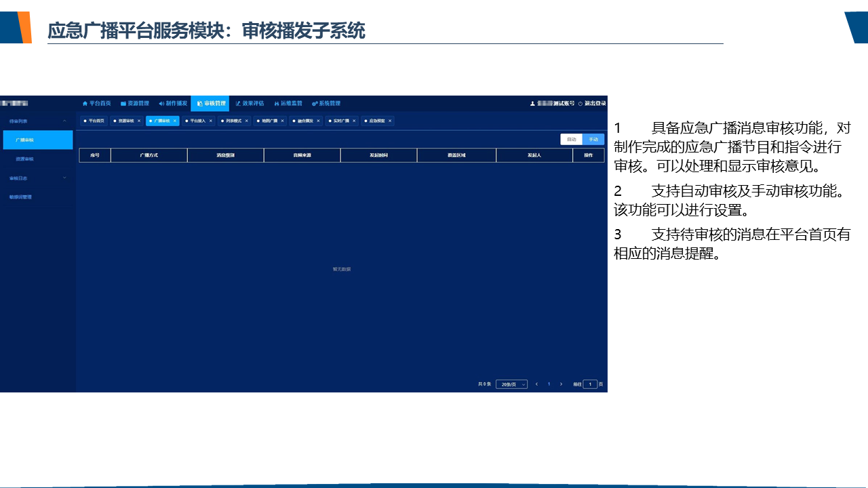The height and width of the screenshot is (488, 868).
Task: Open the 20条/页 page size dropdown
Action: [x=511, y=384]
